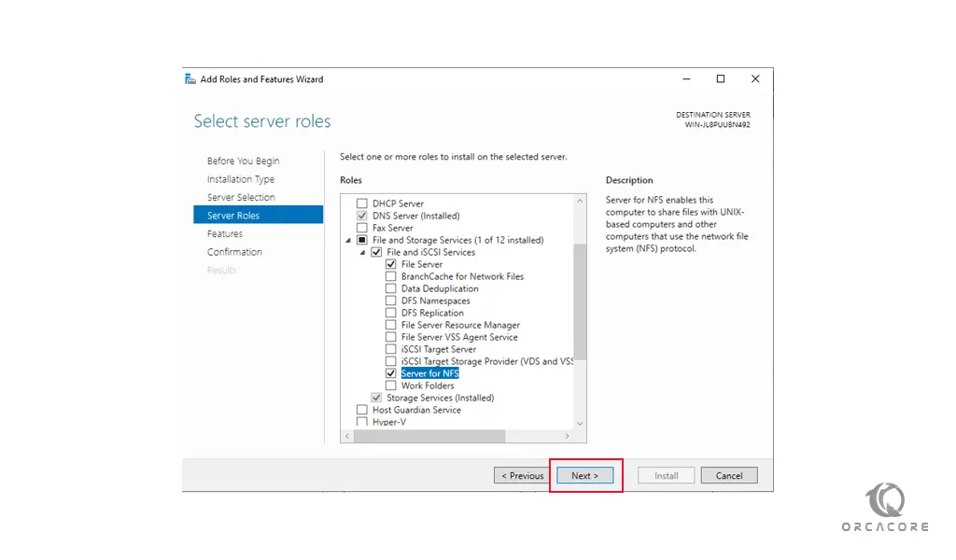The image size is (956, 560).
Task: Select the Host Guardian Service label
Action: point(417,410)
